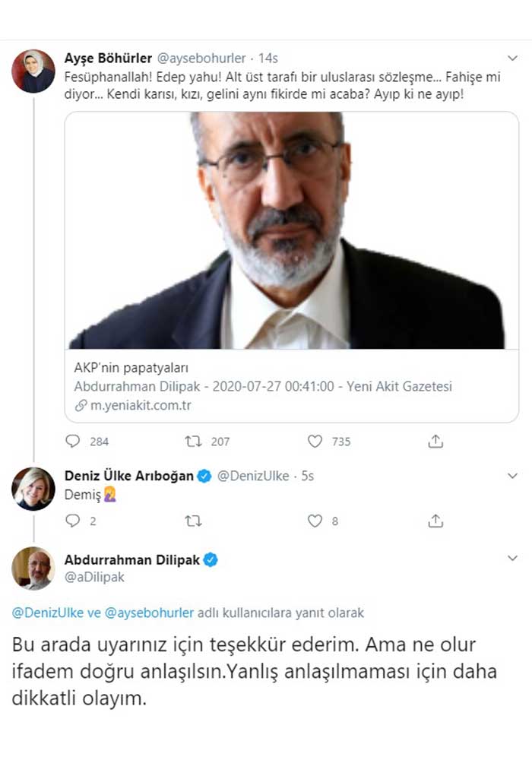Open the @DenizUlke mention link
This screenshot has height=760, width=532.
(43, 613)
